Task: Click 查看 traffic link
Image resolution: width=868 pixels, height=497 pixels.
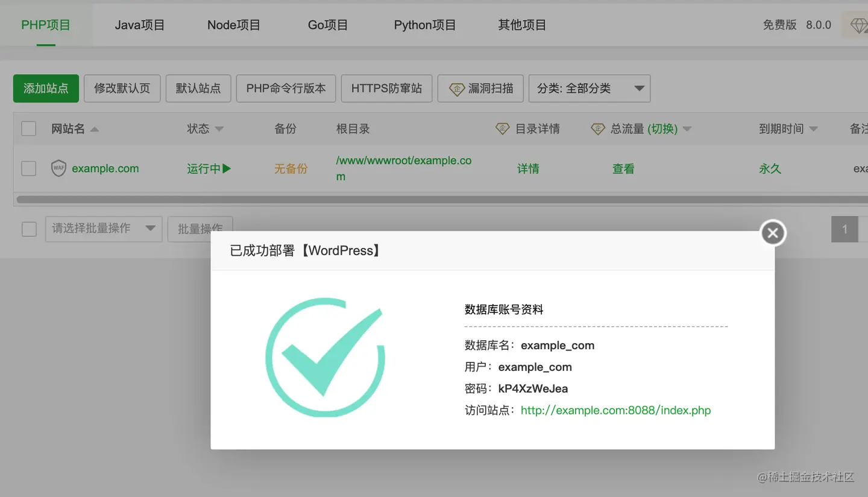Action: click(x=623, y=169)
